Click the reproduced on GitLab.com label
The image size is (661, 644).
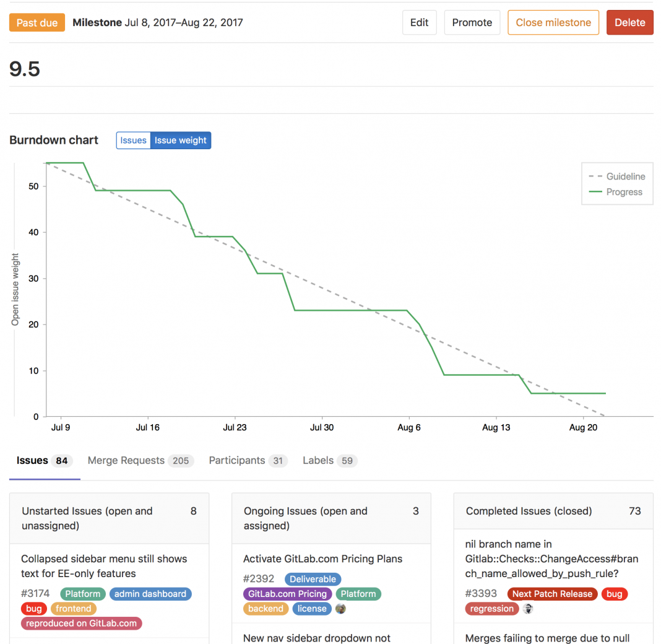[81, 623]
